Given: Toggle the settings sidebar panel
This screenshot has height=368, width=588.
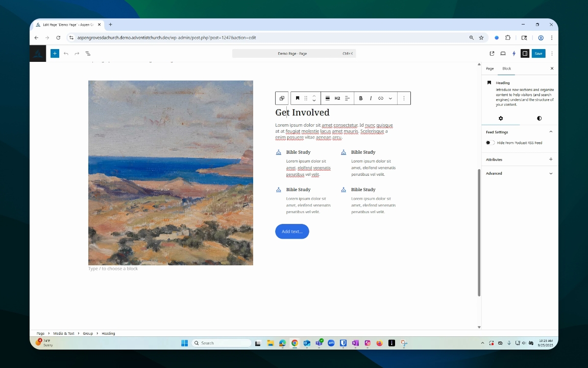Looking at the screenshot, I should point(525,54).
